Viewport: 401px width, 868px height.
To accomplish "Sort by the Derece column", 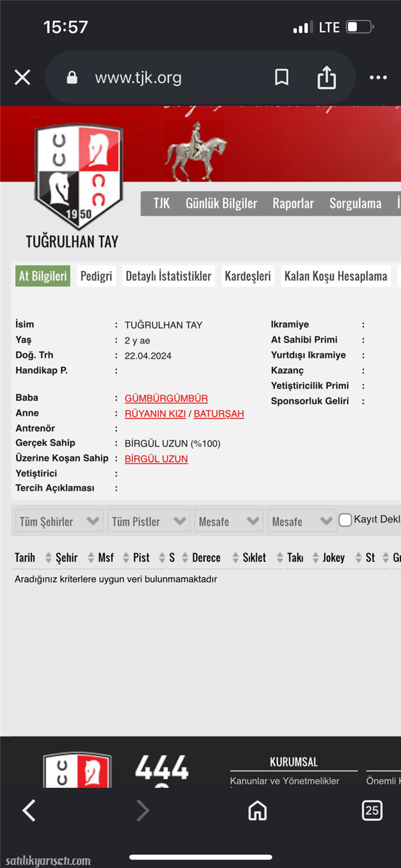I will (x=206, y=558).
